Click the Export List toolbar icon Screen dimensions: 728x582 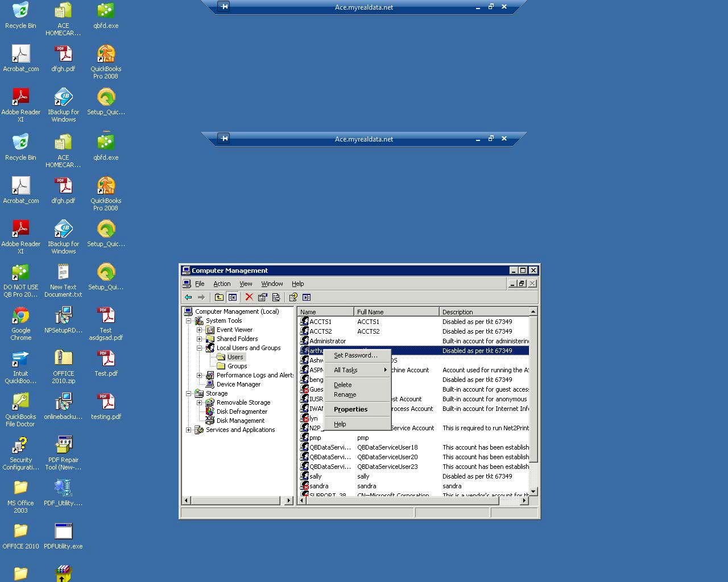[276, 297]
